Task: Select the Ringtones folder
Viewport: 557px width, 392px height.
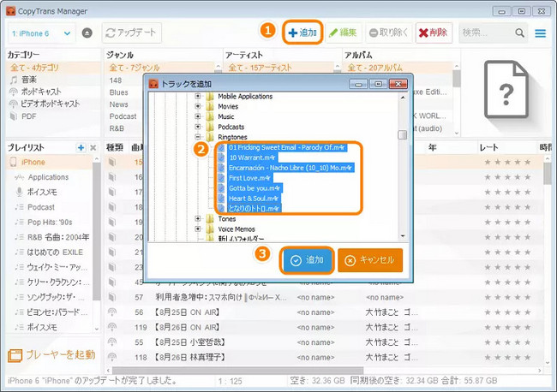Action: [x=232, y=137]
